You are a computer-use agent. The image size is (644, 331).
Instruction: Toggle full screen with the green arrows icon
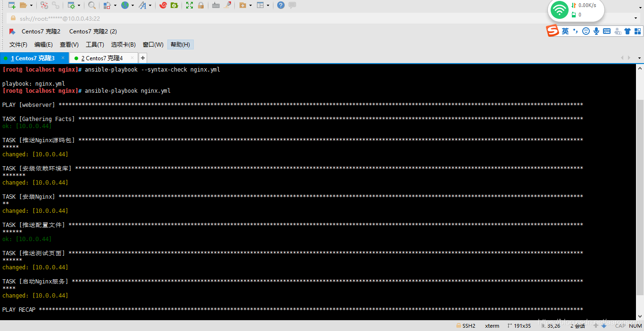190,5
